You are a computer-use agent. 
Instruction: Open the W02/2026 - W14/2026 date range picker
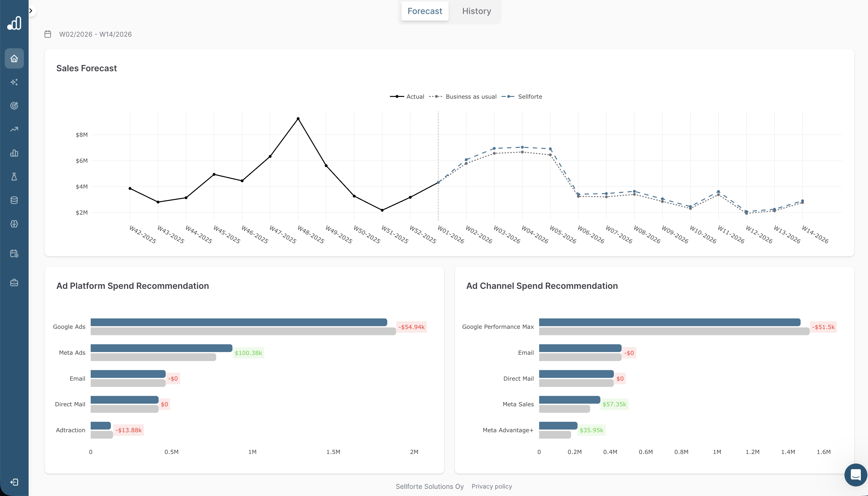(x=95, y=34)
